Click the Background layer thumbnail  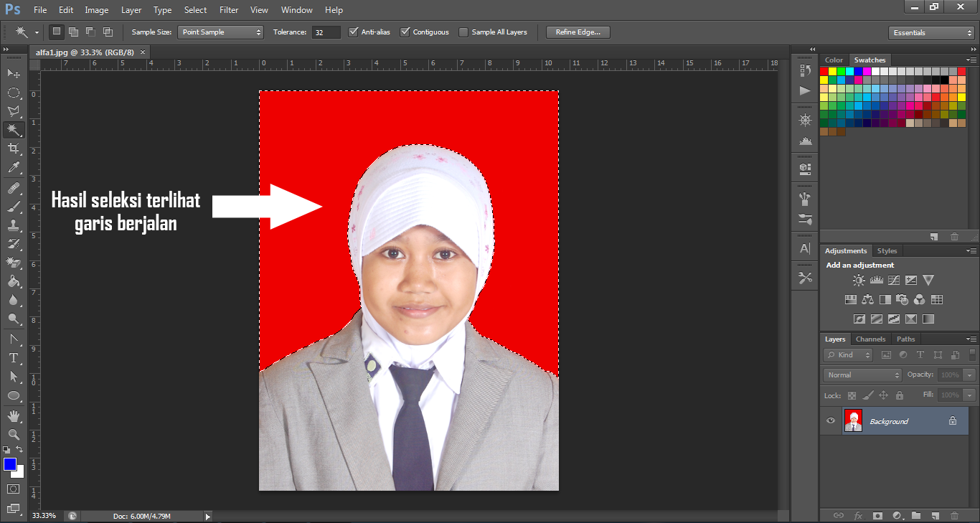point(853,420)
